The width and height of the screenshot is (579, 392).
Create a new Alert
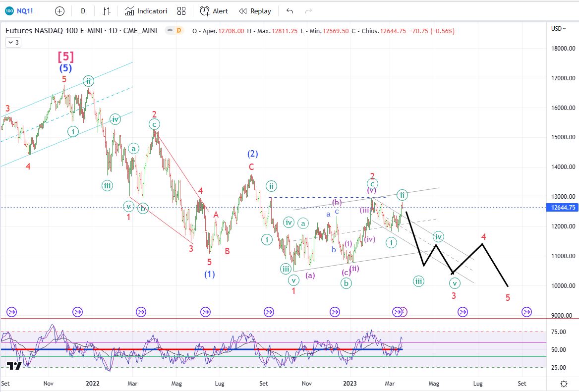(214, 11)
